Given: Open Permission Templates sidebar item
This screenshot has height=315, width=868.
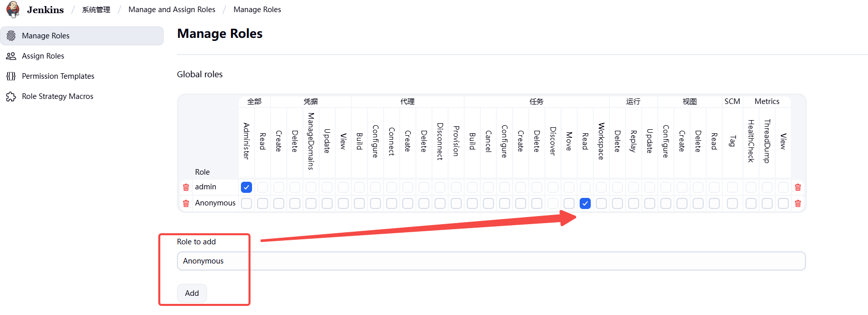Looking at the screenshot, I should pyautogui.click(x=58, y=76).
